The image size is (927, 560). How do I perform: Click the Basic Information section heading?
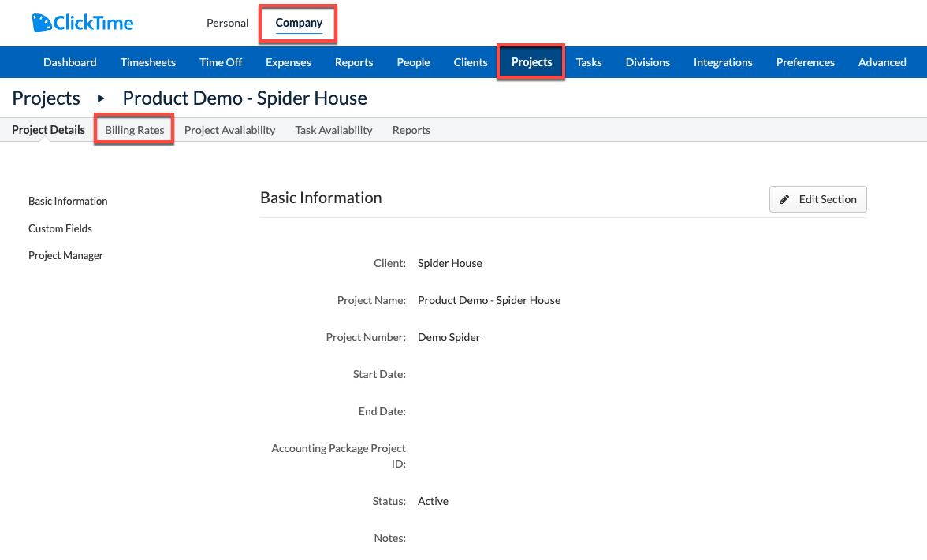(x=321, y=198)
